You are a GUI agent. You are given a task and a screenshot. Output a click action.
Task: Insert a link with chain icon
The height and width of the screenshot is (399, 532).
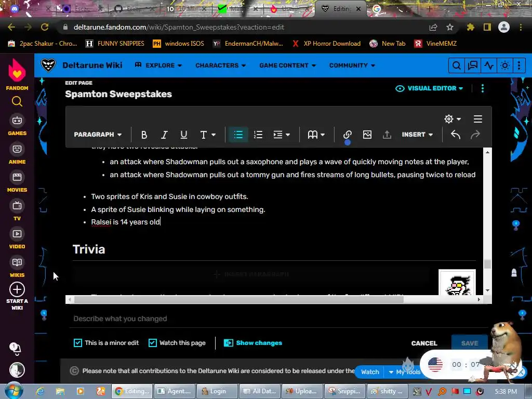(347, 135)
